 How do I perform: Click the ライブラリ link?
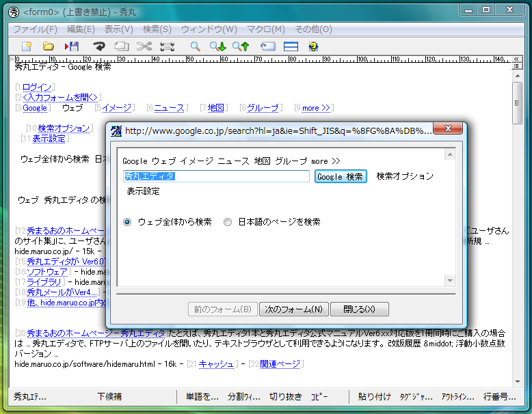(44, 282)
